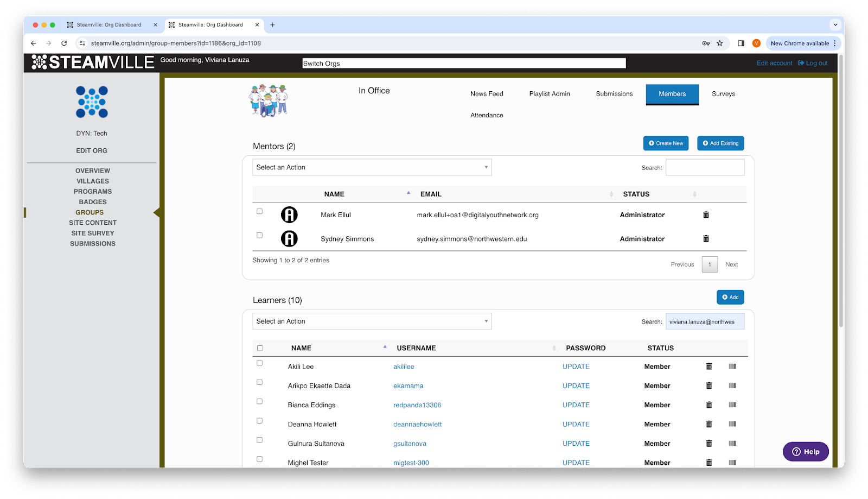This screenshot has height=499, width=868.
Task: Switch to the Surveys tab
Action: (723, 94)
